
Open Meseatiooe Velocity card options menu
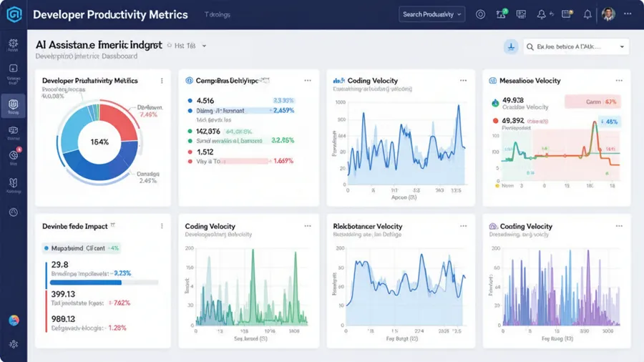tap(619, 80)
